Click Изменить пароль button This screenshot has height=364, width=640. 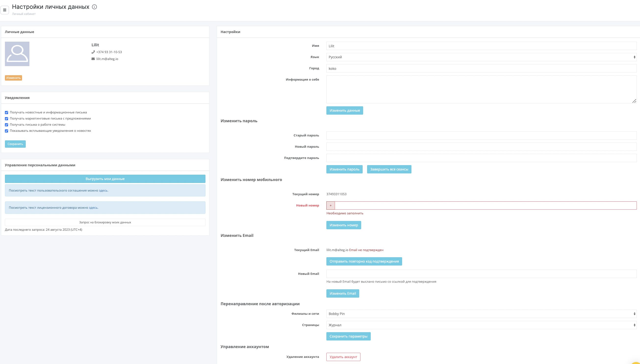344,169
